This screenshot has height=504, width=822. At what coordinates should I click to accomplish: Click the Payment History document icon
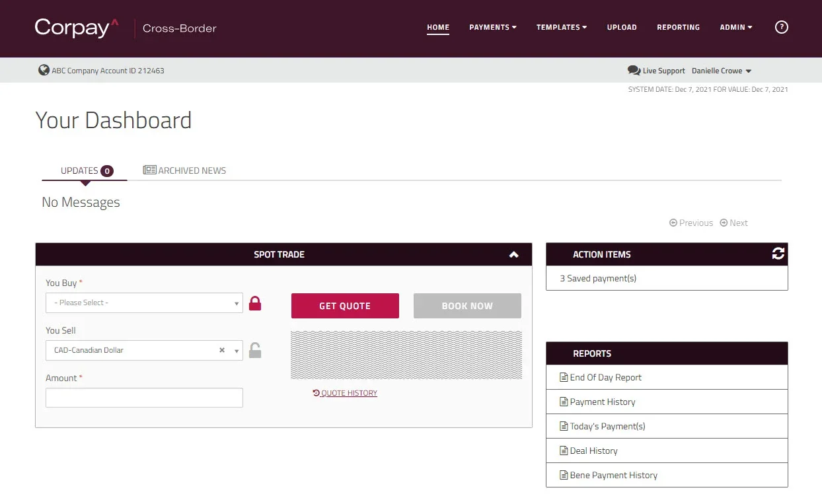pyautogui.click(x=564, y=402)
